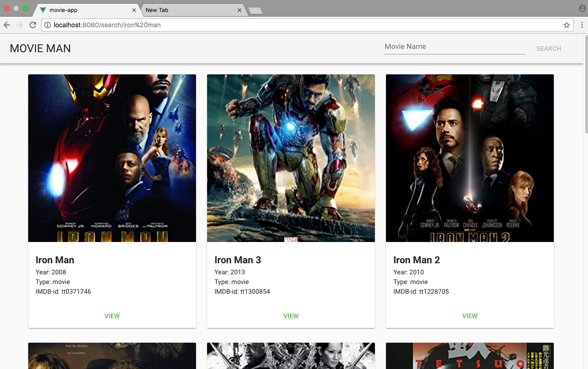Click the SEARCH button

pyautogui.click(x=549, y=48)
